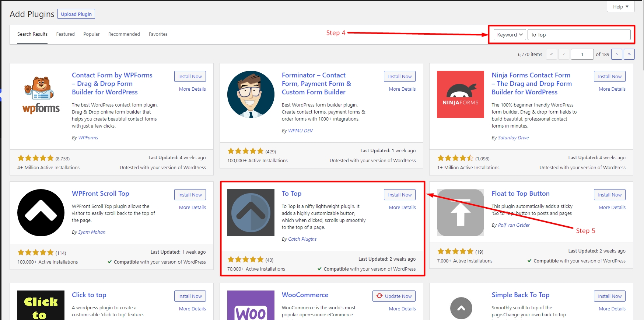Open More Details for Float to Top Button

(612, 208)
